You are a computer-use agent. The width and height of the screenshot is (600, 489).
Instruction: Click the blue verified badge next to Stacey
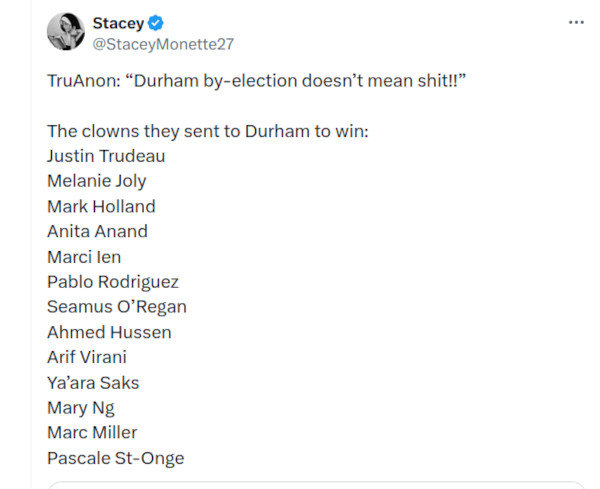156,23
